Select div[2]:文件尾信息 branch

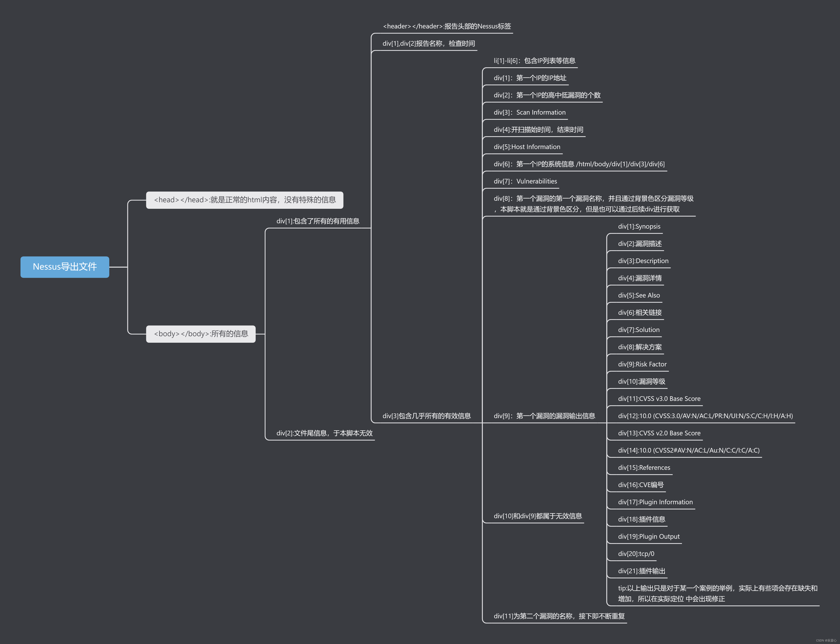point(324,433)
